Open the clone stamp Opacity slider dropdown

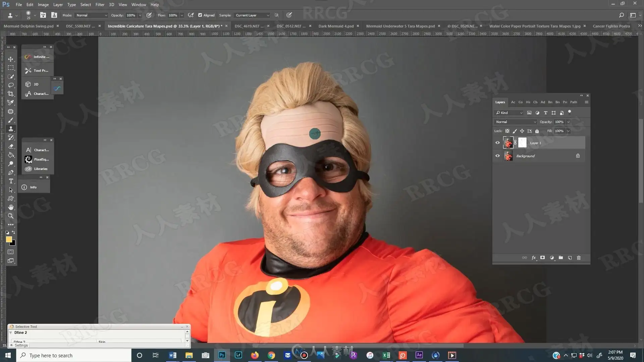(140, 15)
